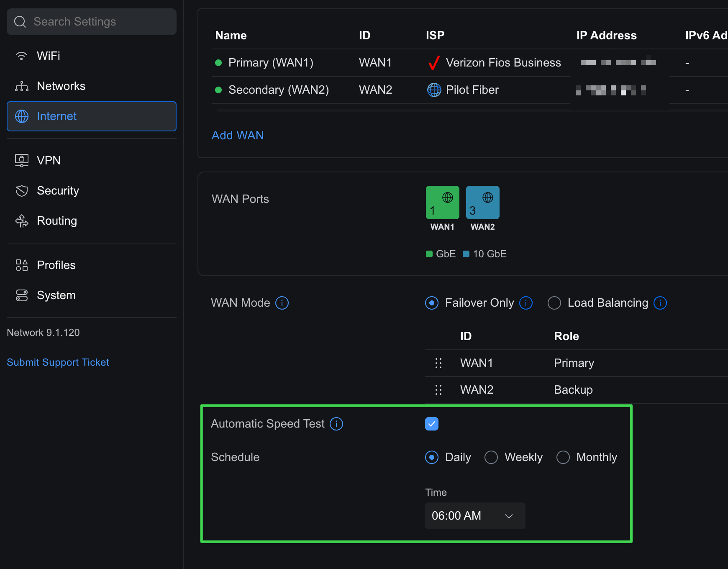Viewport: 728px width, 569px height.
Task: Go to the Security settings section
Action: 58,191
